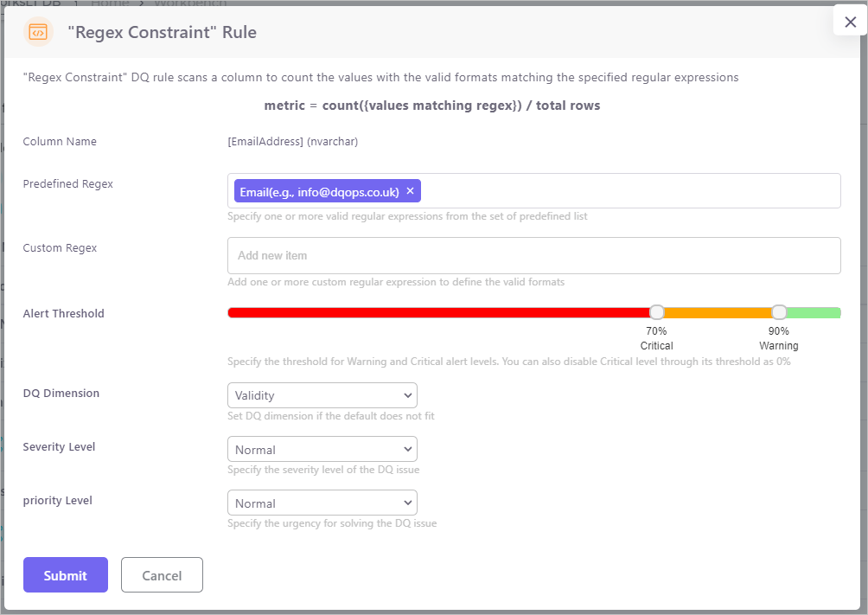Remove the Email predefined regex chip
Screen dimensions: 868x615
point(411,191)
